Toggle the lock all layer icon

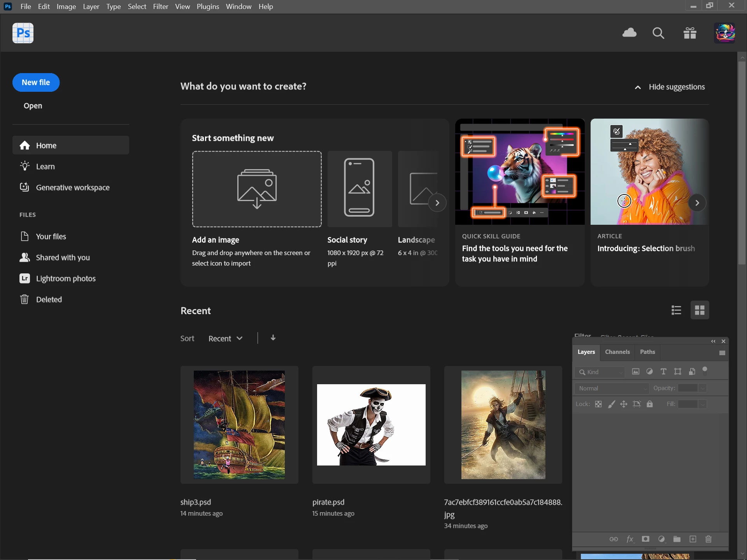click(650, 404)
